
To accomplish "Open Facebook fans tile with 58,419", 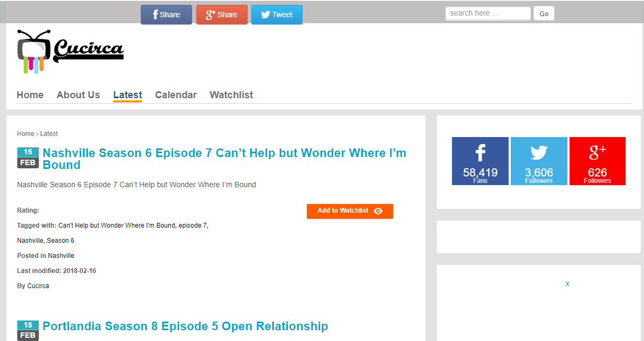I will (480, 161).
